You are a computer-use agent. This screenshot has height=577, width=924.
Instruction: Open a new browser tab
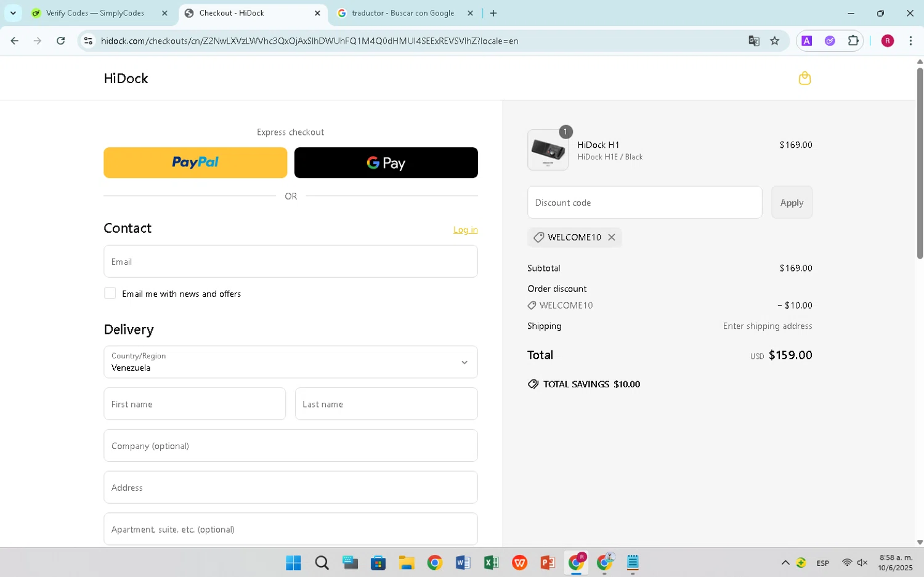(x=493, y=13)
